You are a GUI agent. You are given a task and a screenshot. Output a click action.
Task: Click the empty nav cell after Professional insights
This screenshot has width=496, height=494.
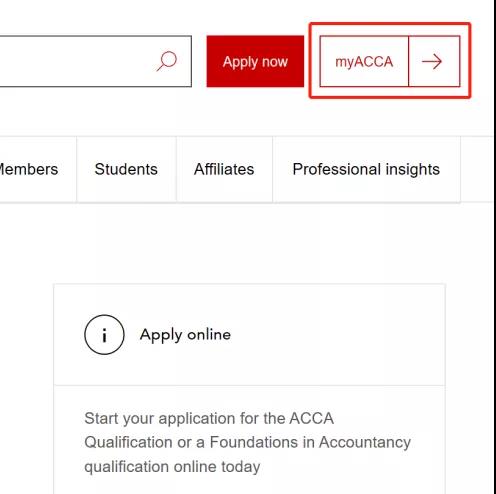click(x=477, y=169)
